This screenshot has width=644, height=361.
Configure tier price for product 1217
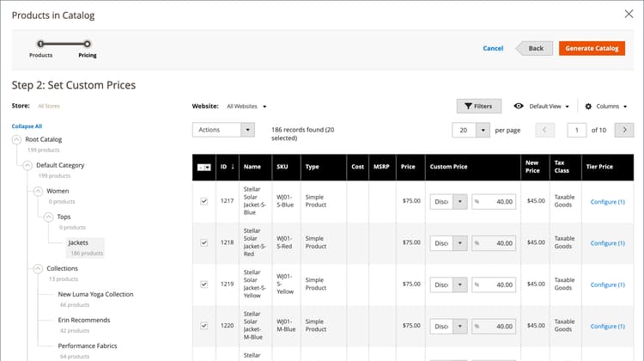[607, 202]
